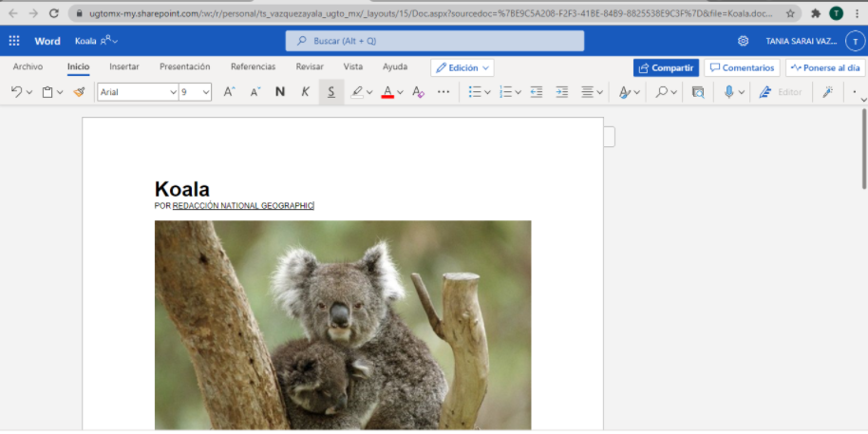
Task: Open the document search pane icon
Action: tap(698, 92)
